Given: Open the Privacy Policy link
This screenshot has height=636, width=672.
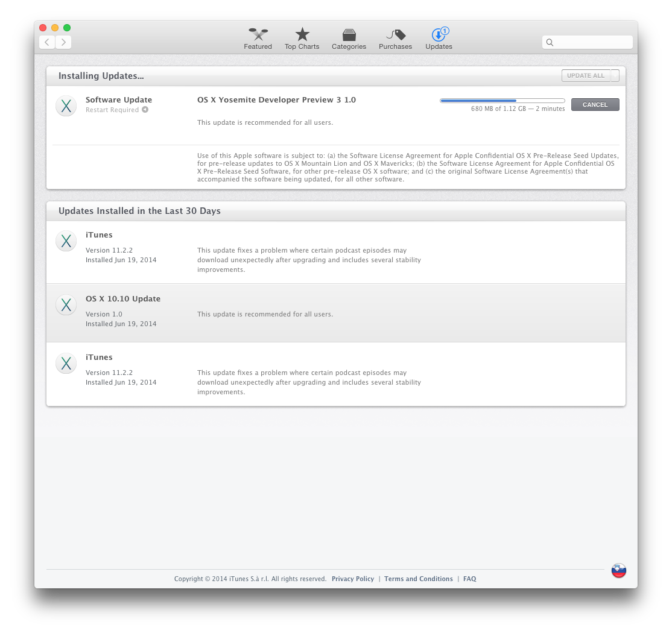Looking at the screenshot, I should (353, 579).
